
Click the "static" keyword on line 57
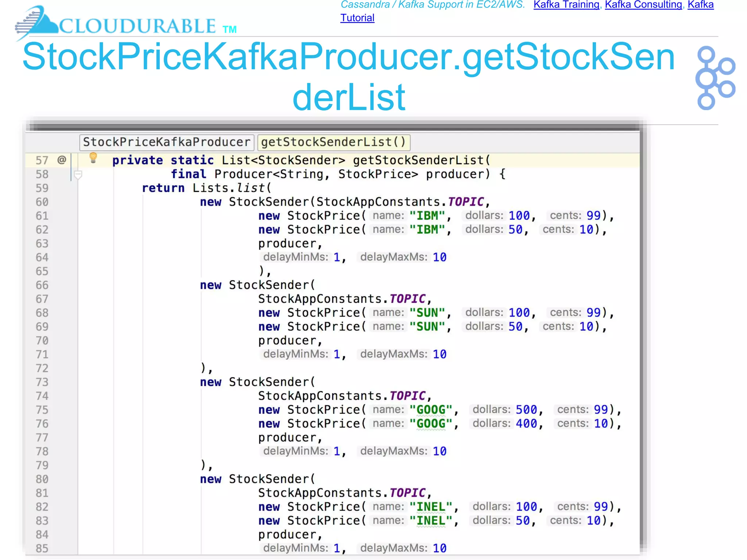(x=192, y=160)
